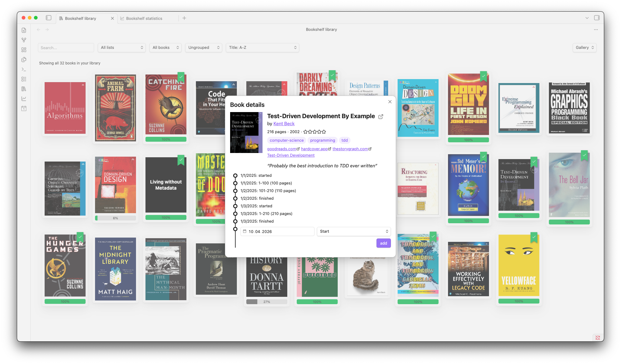
Task: Open The Midnight Library book cover
Action: [x=116, y=269]
